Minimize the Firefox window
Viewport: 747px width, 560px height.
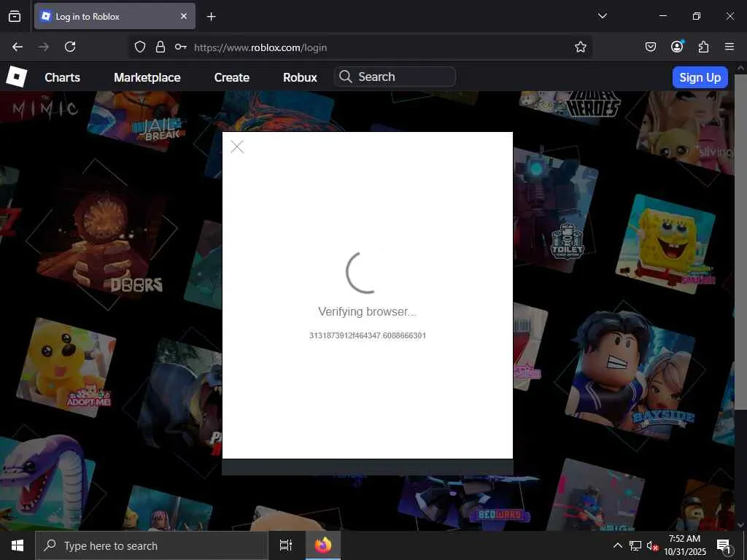tap(662, 16)
